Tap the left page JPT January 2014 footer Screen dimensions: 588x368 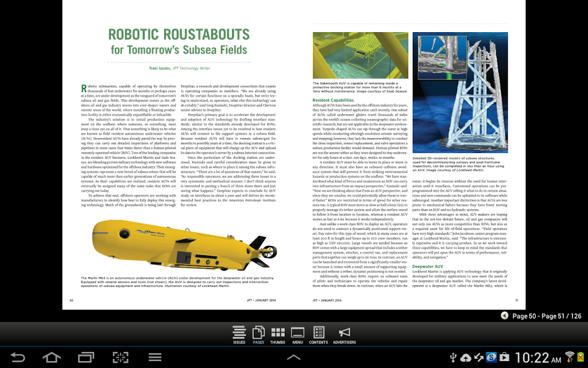[261, 300]
